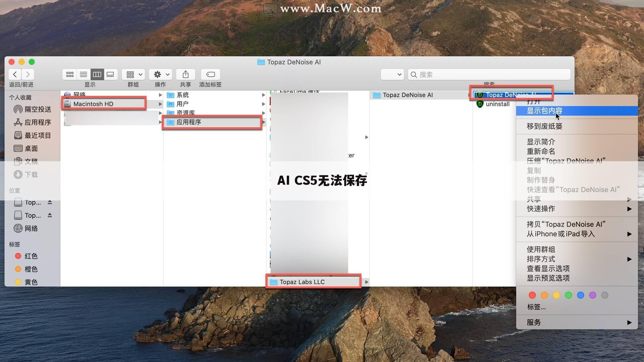Select the uninstall app item

[x=493, y=104]
